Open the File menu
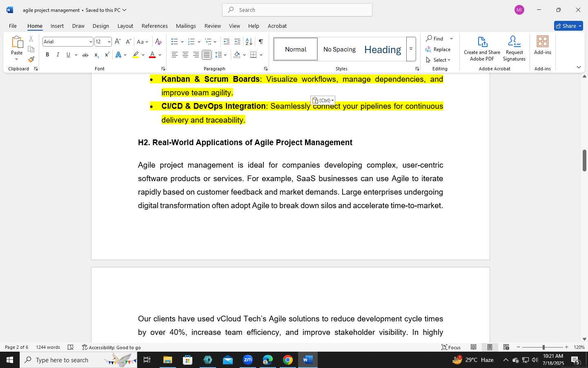Screen dimensions: 588x368 pyautogui.click(x=13, y=26)
